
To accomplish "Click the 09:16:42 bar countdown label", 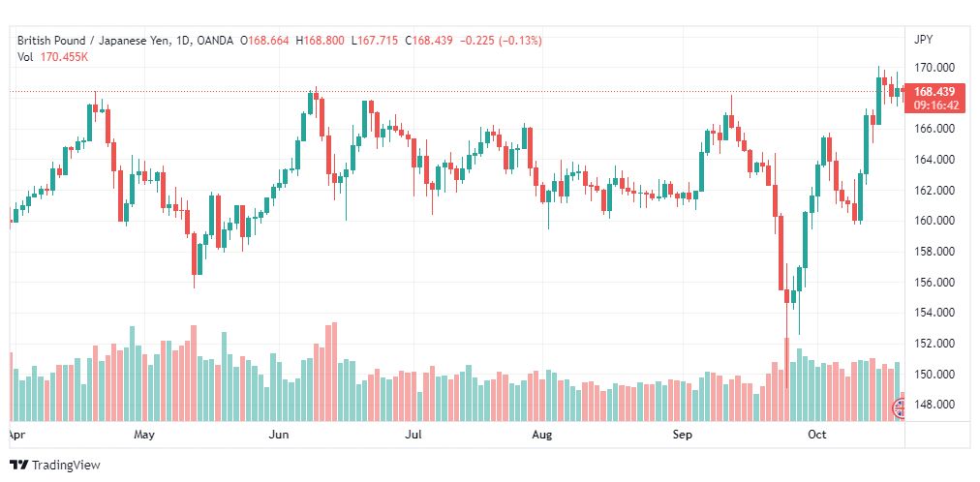I will point(935,105).
